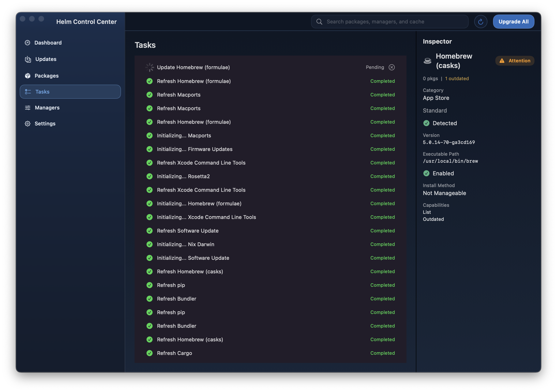The width and height of the screenshot is (557, 392).
Task: Select the Managers sidebar icon
Action: (x=28, y=107)
